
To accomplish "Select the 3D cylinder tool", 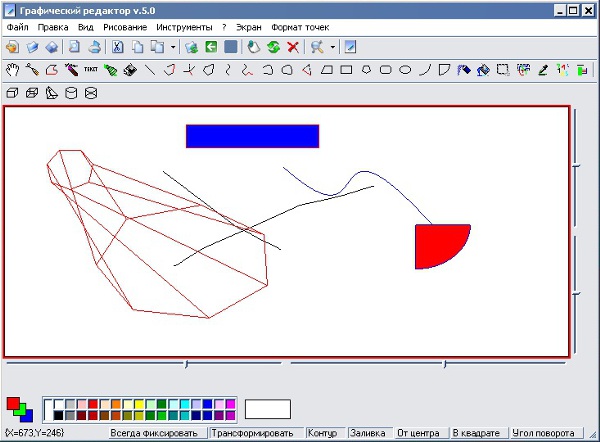I will 71,93.
